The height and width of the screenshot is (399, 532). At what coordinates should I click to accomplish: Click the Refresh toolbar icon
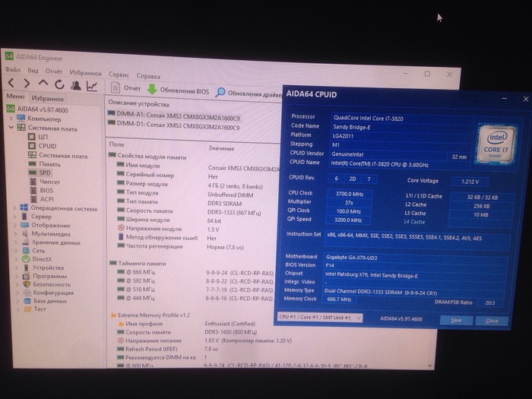59,84
